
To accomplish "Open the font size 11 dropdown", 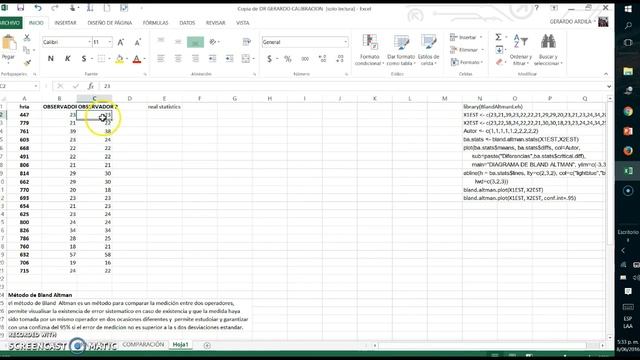I will click(109, 42).
